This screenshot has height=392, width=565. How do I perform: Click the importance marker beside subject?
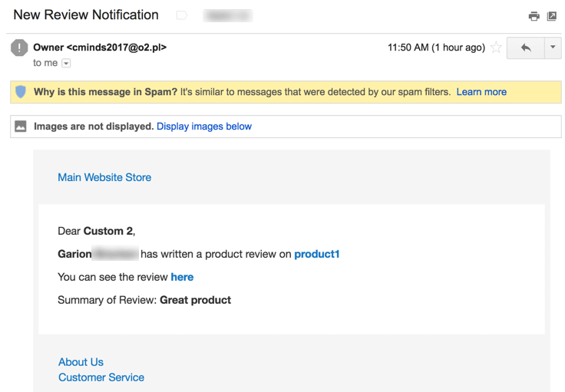182,15
